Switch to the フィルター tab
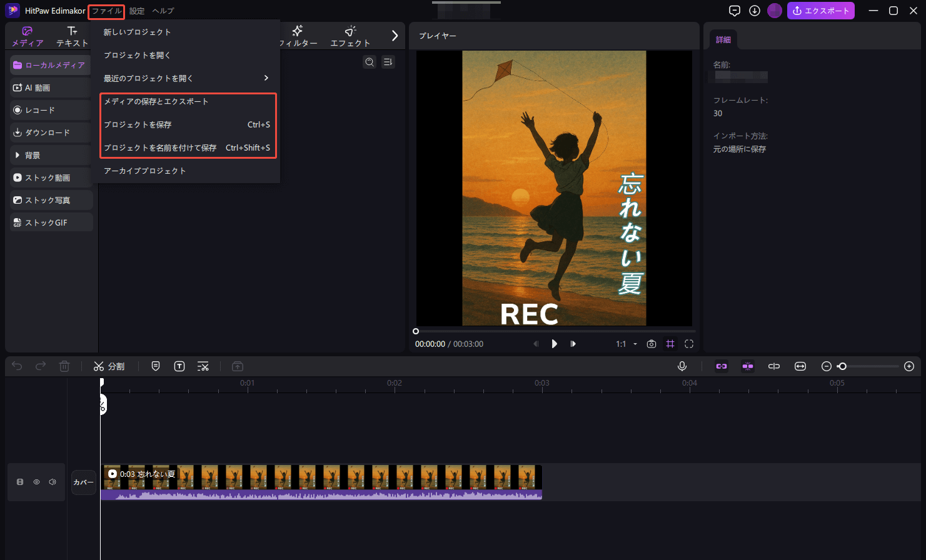Screen dimensions: 926x560 click(x=298, y=37)
